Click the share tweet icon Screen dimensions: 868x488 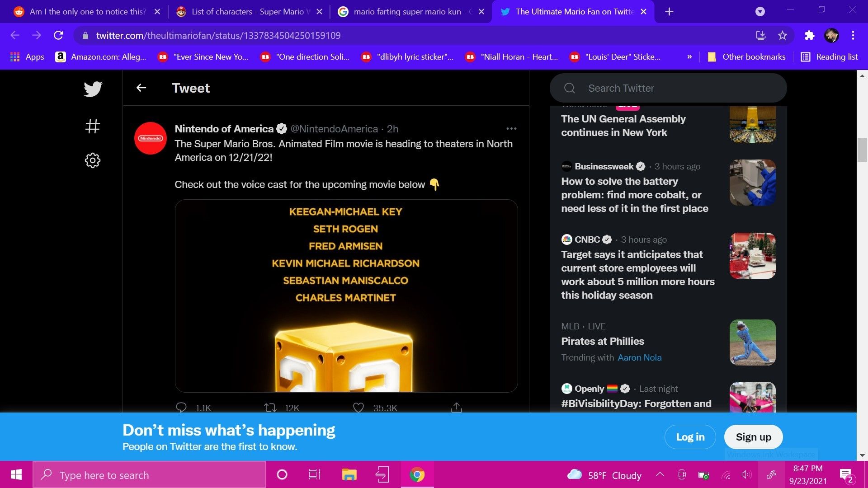pos(457,408)
